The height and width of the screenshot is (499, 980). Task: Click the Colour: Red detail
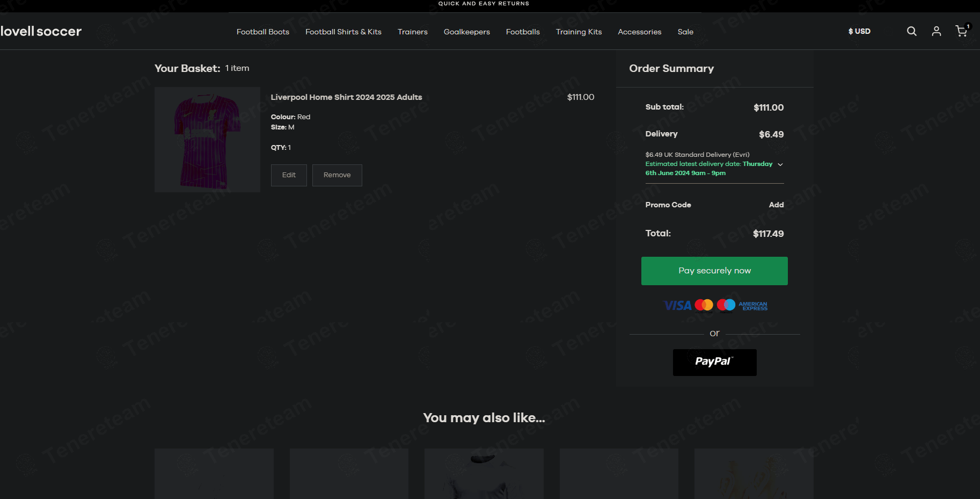coord(290,117)
